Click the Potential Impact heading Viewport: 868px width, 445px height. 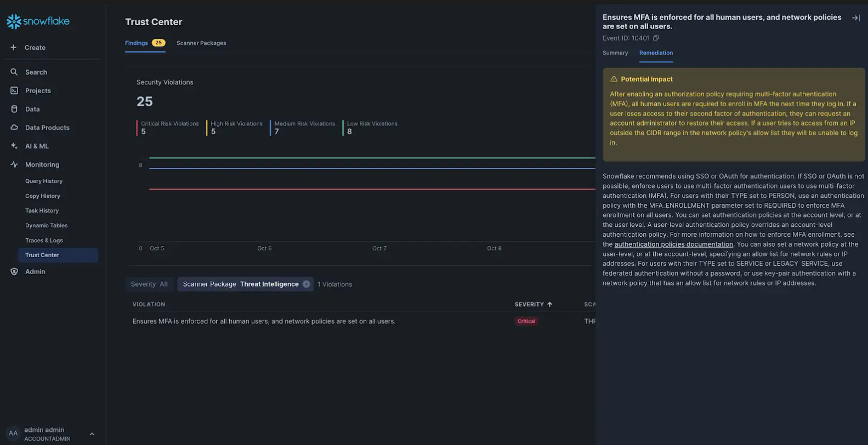point(646,79)
